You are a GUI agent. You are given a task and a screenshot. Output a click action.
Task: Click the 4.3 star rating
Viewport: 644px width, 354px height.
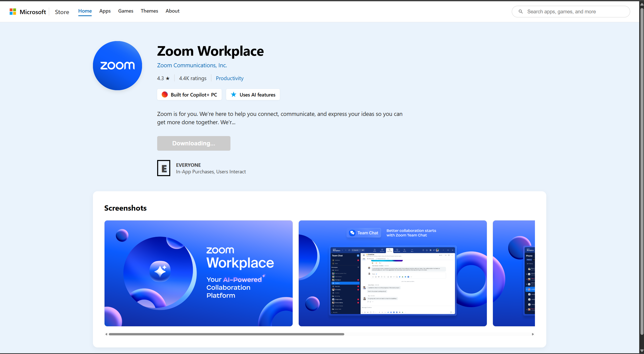click(x=163, y=78)
